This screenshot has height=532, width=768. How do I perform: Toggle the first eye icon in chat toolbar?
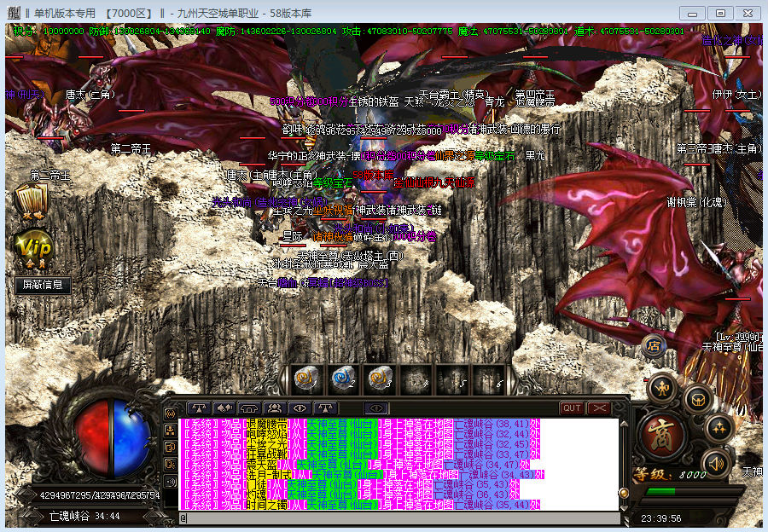(x=300, y=408)
